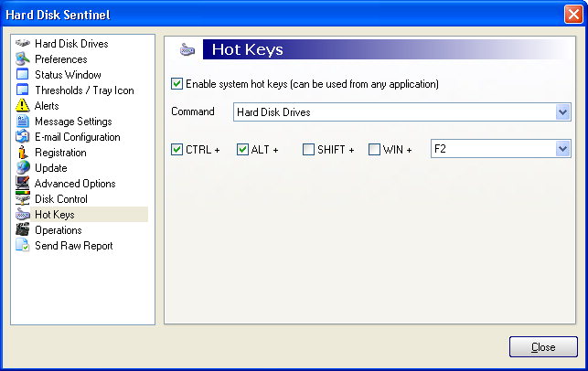Enable the WIN + modifier checkbox
Screen dimensions: 588x371
(x=374, y=150)
